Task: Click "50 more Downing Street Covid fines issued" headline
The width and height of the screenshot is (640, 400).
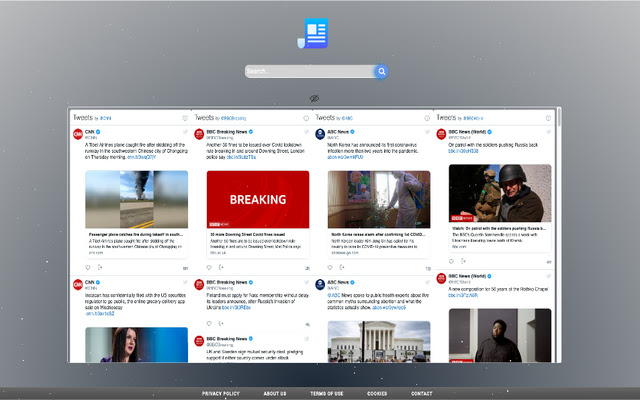Action: point(248,235)
